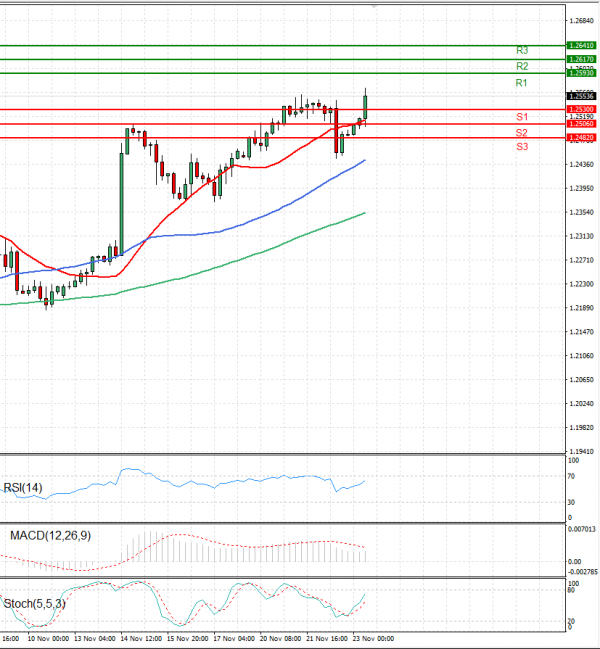Click the MACD 0.007013 scale value

[x=582, y=529]
